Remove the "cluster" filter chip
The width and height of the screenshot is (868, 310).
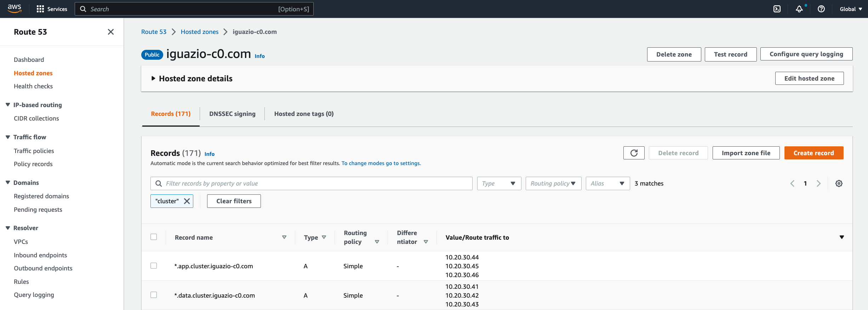pos(187,201)
